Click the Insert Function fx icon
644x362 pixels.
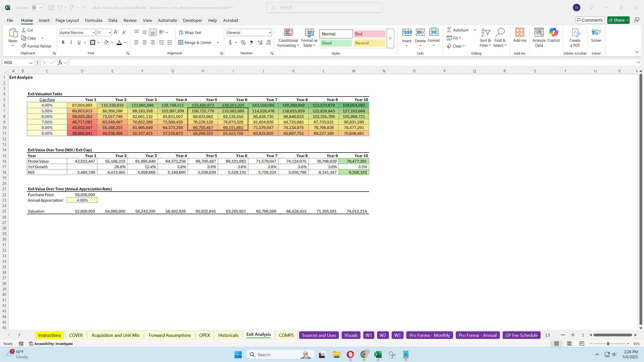60,63
